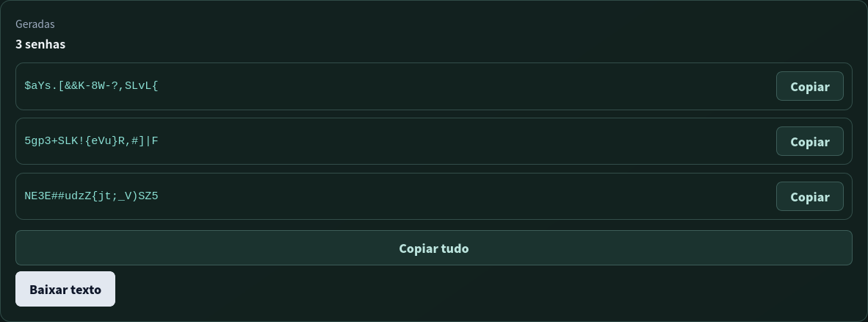Screen dimensions: 868x322
Task: Use Copiar next to the udzZ{jt; password
Action: pyautogui.click(x=809, y=197)
